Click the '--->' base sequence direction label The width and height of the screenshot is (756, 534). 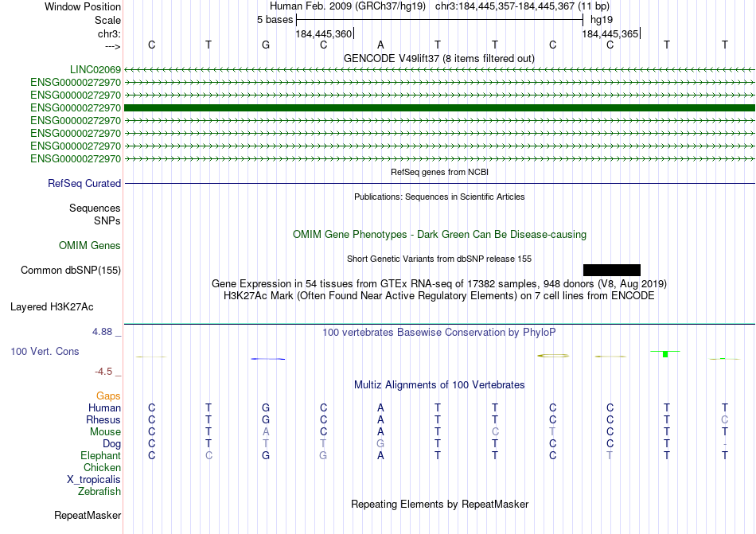(112, 46)
